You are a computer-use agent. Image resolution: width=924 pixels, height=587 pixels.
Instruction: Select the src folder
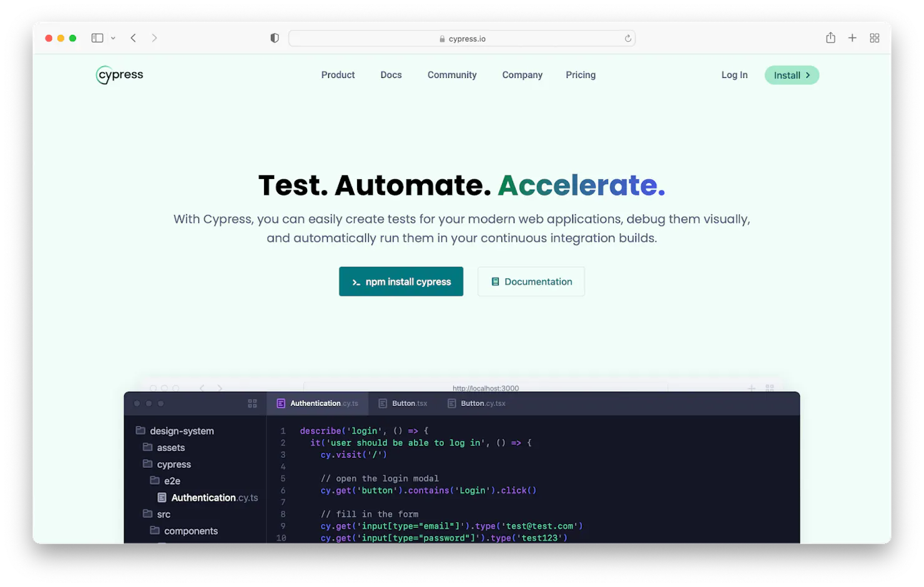click(x=156, y=515)
